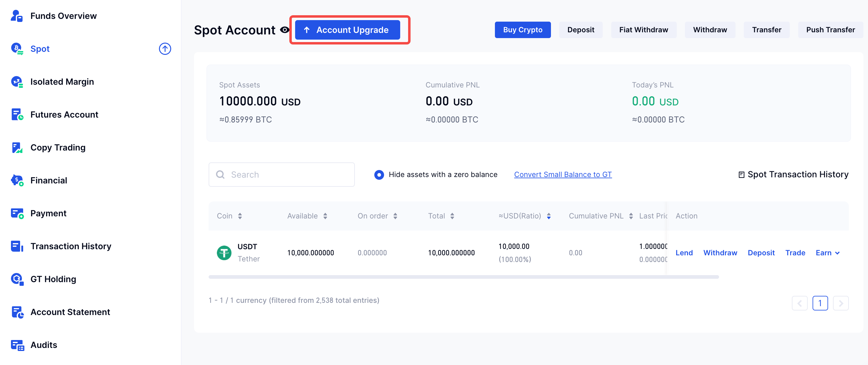Click the GT Holding sidebar icon
The image size is (868, 365).
(16, 279)
